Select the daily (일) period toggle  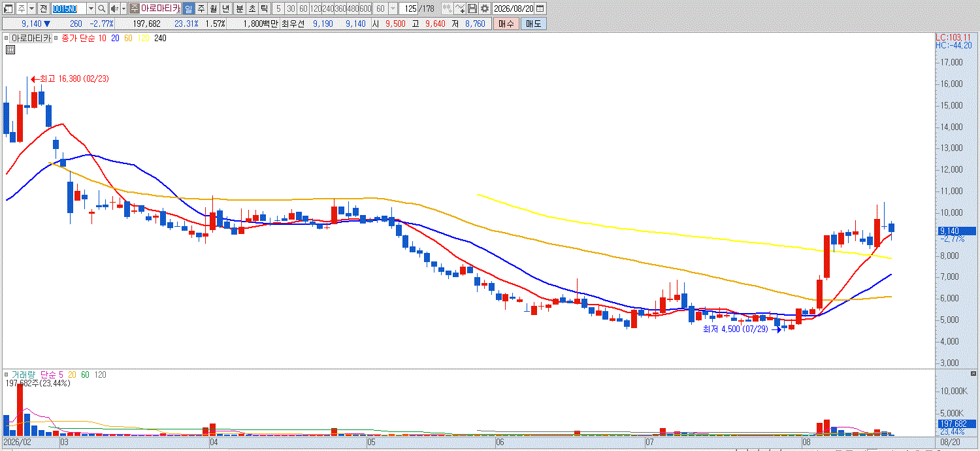pos(188,8)
